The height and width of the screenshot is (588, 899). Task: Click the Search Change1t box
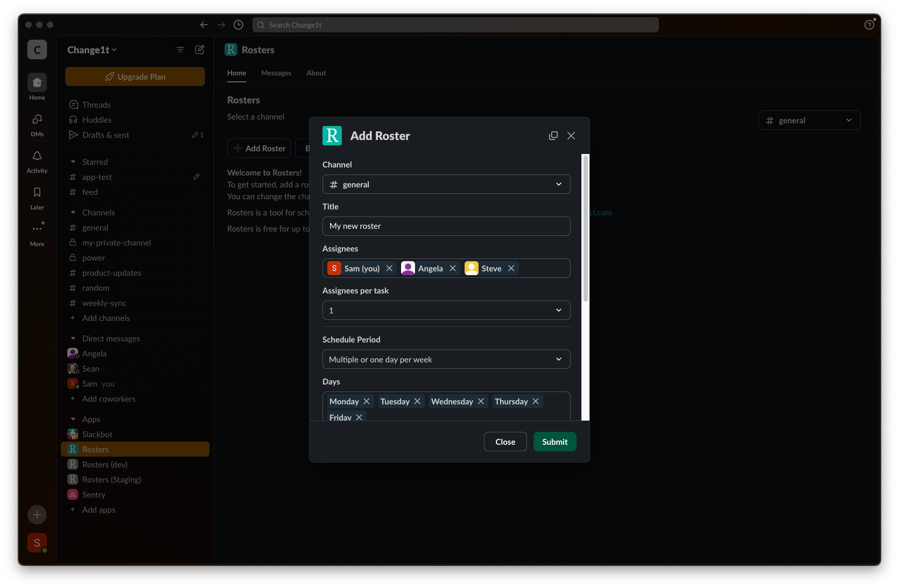[x=455, y=25]
